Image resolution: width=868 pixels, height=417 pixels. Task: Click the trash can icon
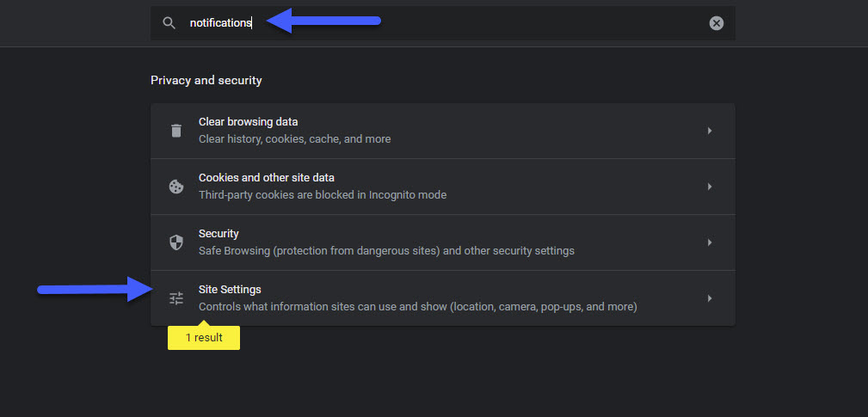tap(176, 131)
